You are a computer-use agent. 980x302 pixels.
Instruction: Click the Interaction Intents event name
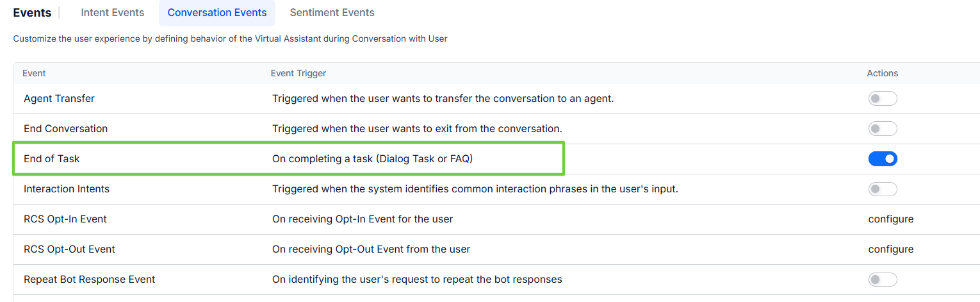pos(67,189)
